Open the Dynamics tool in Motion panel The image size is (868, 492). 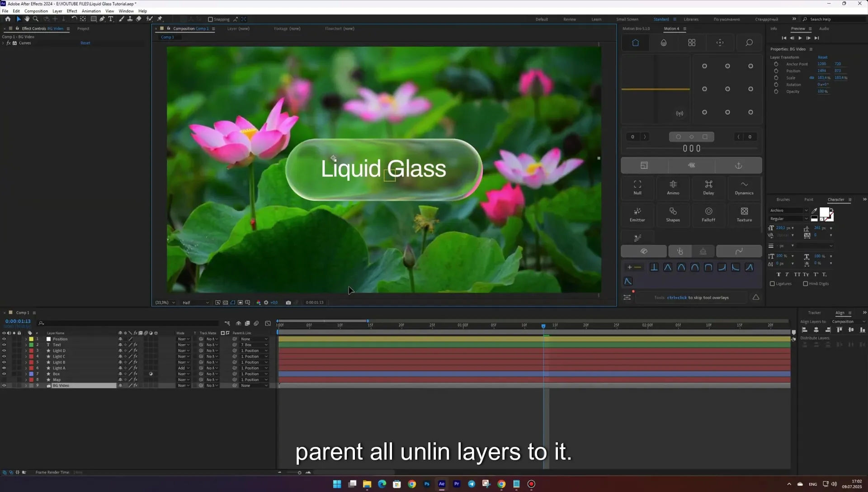pos(744,188)
